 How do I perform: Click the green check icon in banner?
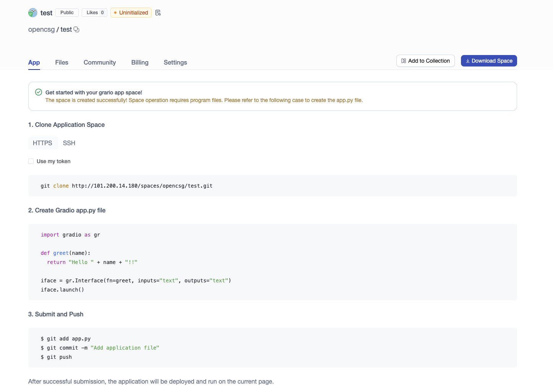pos(39,92)
